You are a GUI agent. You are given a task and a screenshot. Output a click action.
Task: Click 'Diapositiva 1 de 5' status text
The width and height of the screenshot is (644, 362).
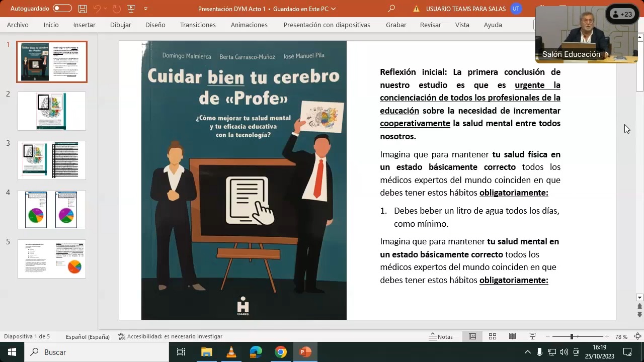[27, 336]
